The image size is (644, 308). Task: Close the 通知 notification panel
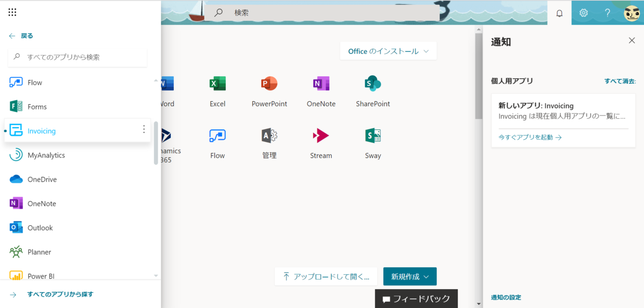click(x=632, y=41)
